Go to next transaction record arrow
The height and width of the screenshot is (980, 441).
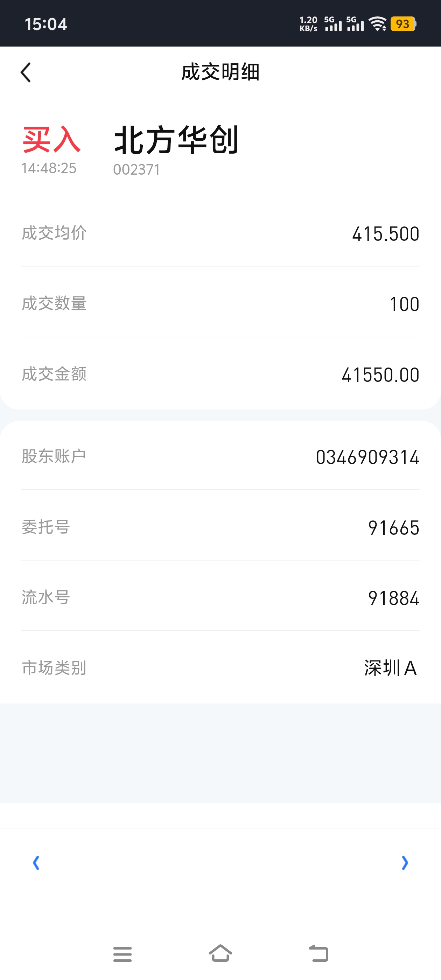[405, 862]
